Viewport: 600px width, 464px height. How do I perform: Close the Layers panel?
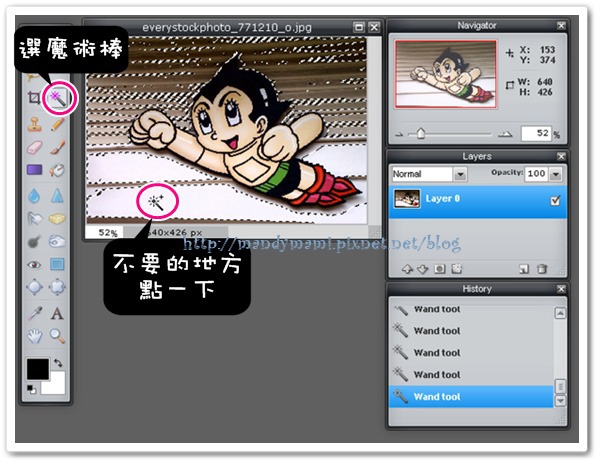coord(561,156)
